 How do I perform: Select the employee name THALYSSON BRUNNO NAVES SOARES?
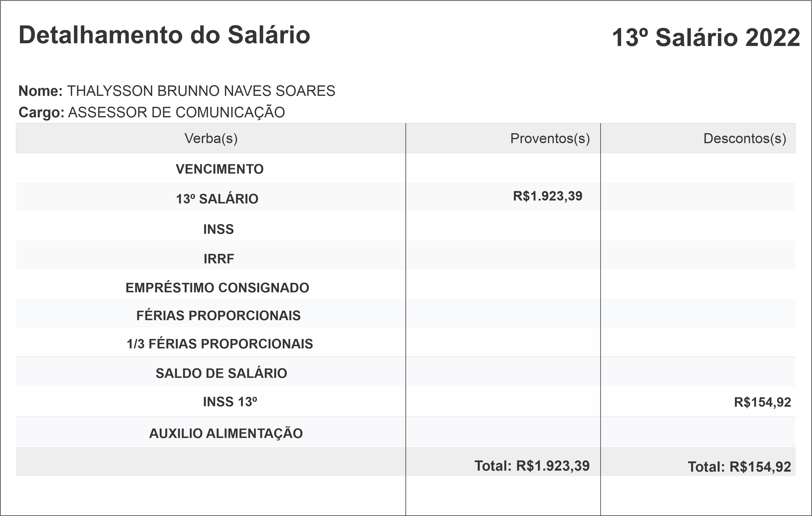pos(201,91)
